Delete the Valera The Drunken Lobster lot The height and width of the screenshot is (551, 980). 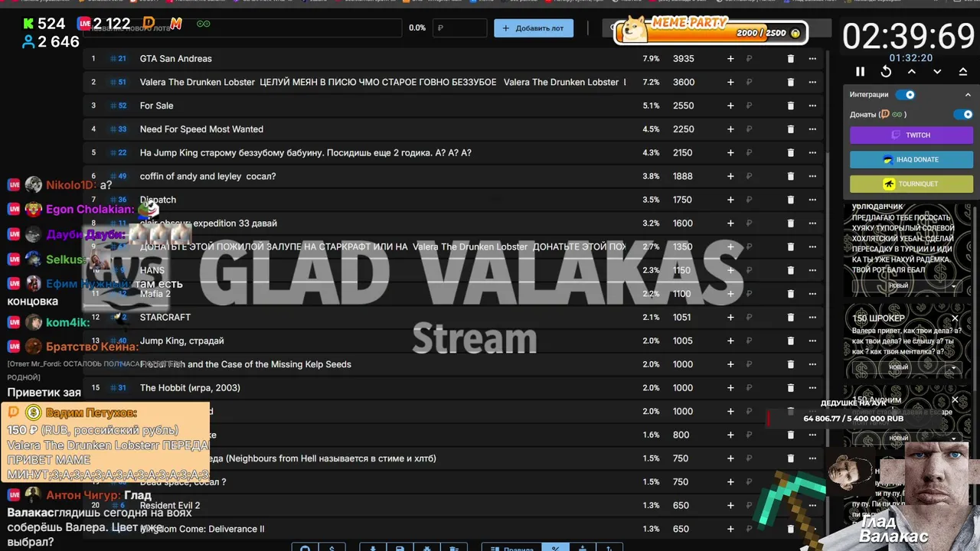click(791, 82)
